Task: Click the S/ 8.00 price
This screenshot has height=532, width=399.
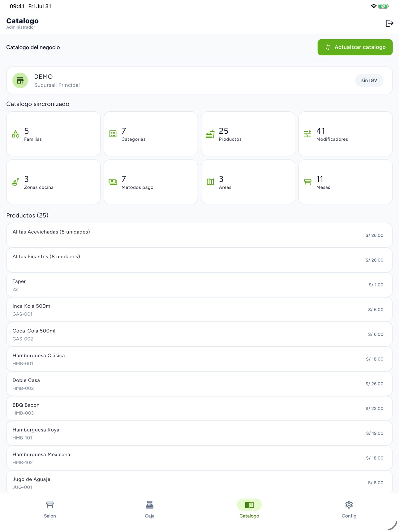Action: tap(376, 483)
